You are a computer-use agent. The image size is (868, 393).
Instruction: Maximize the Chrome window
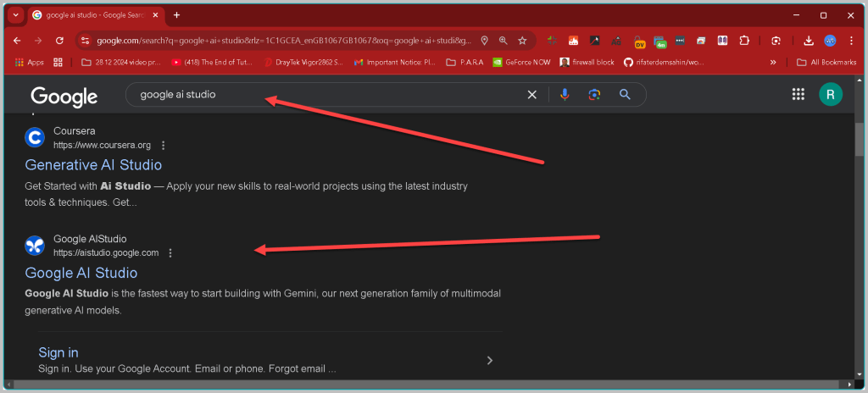(x=823, y=15)
